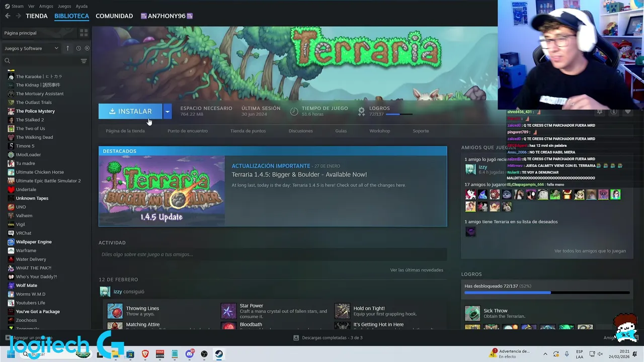
Task: Open the Throwing Lines achievement icon
Action: (x=115, y=311)
